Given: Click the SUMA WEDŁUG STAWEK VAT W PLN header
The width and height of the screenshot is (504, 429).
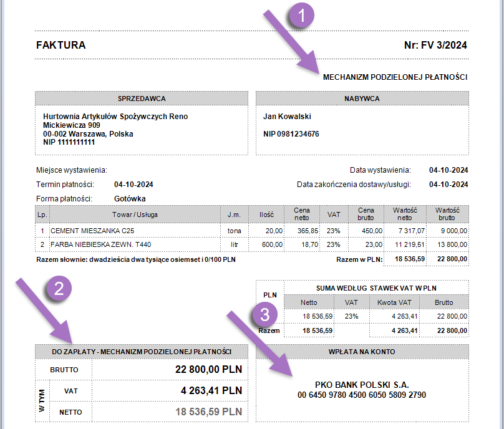Looking at the screenshot, I should tap(376, 287).
